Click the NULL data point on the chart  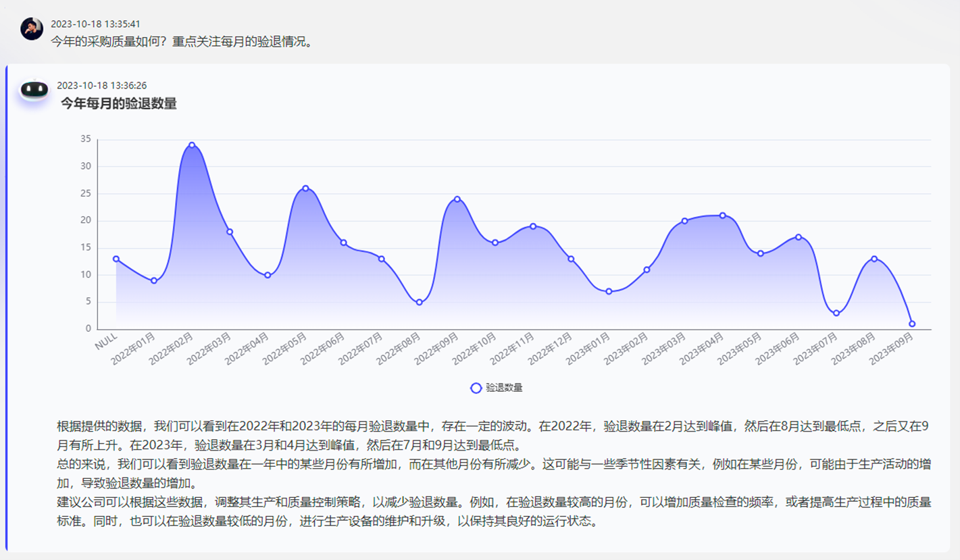point(116,259)
